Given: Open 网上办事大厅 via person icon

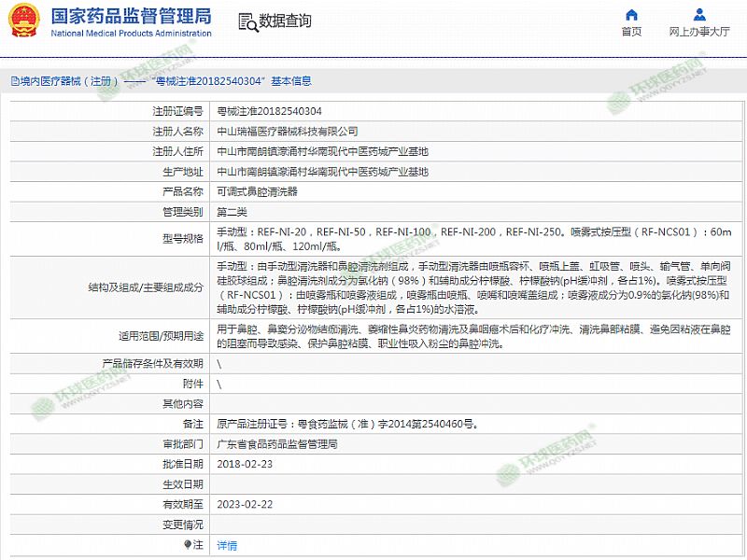Looking at the screenshot, I should [699, 15].
